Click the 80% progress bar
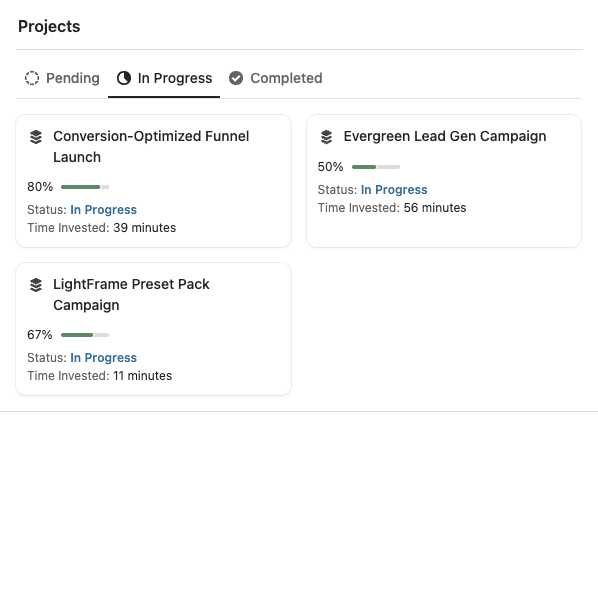 (x=85, y=187)
